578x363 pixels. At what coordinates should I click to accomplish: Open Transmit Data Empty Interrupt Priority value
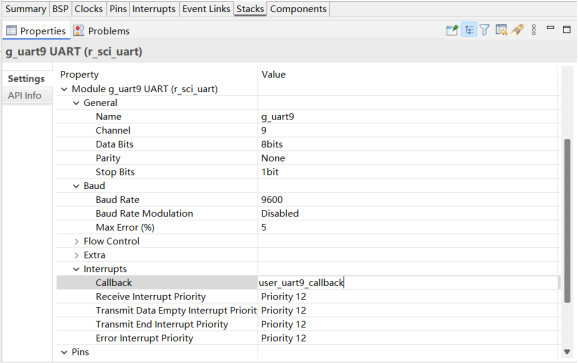click(284, 311)
